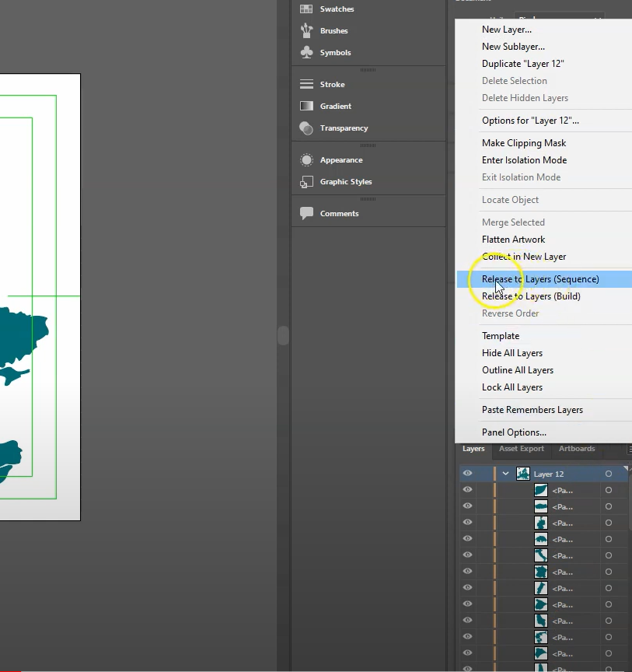Open the Gradient panel icon

tap(306, 107)
